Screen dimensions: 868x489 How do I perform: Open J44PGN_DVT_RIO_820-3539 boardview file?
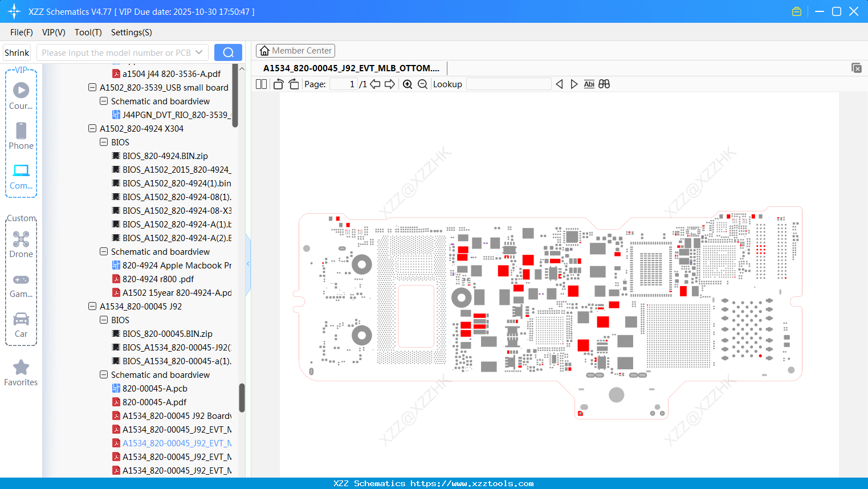(171, 115)
